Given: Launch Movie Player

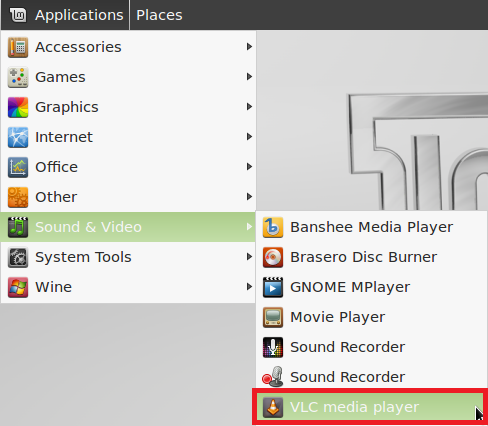Looking at the screenshot, I should point(371,317).
